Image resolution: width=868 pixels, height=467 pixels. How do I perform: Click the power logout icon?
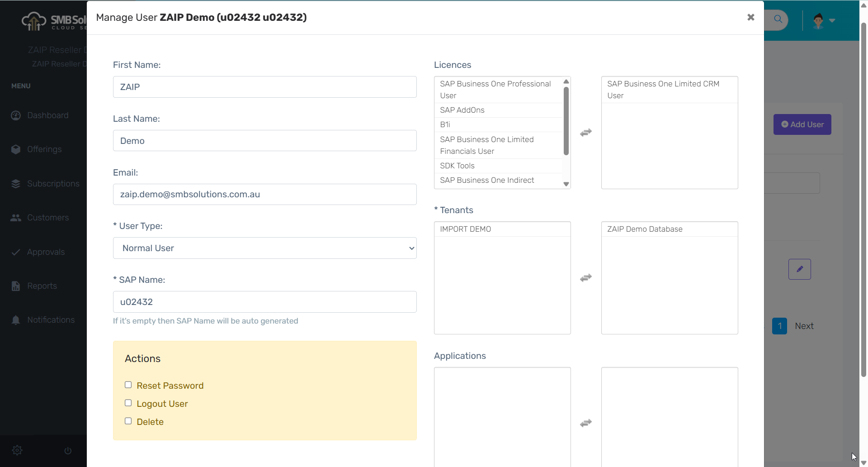pos(68,451)
